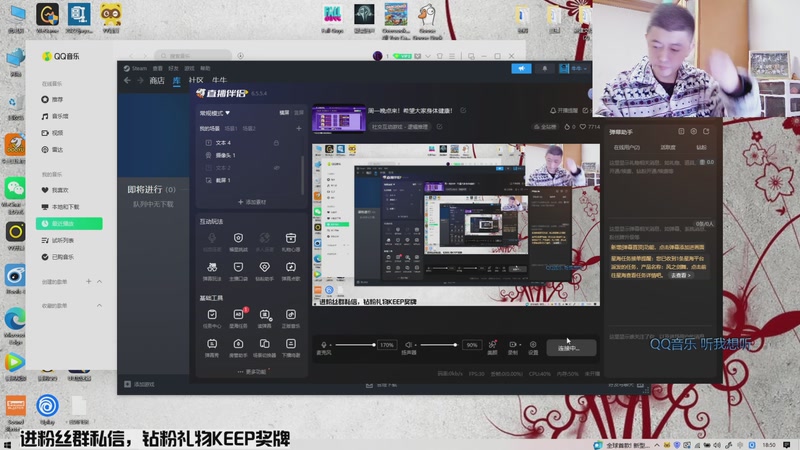Open 下播倒计时 tool icon
This screenshot has width=800, height=450.
tap(291, 347)
